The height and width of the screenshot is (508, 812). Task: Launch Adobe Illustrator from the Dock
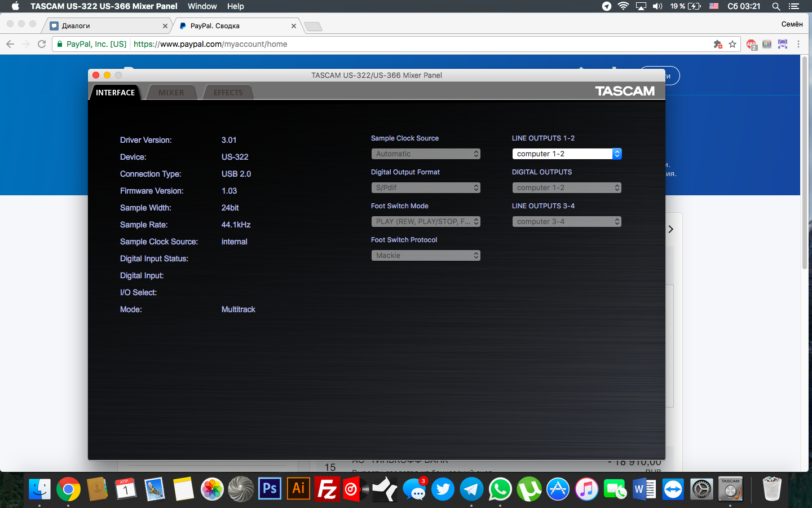point(298,489)
